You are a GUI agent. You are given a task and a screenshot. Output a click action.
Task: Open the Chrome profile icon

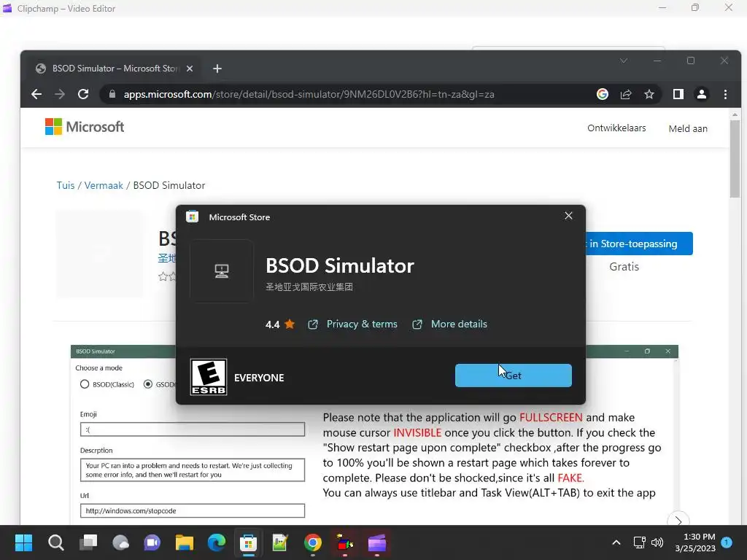coord(701,94)
